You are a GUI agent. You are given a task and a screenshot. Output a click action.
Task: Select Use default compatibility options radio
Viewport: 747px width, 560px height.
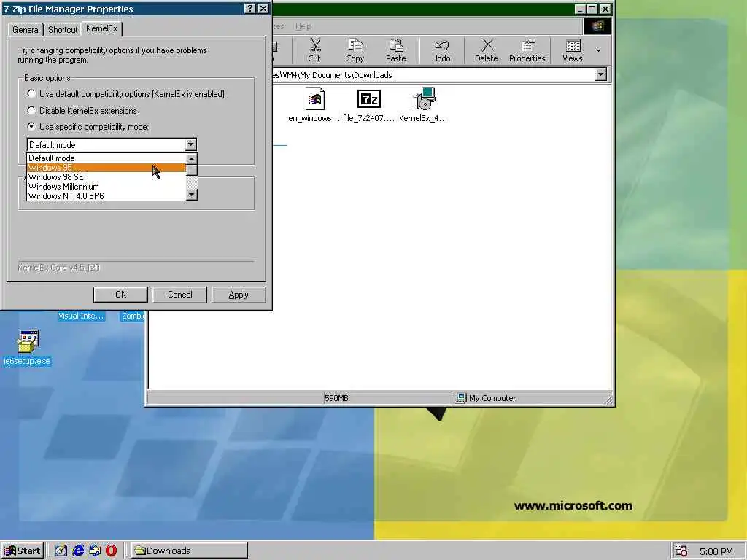point(31,94)
